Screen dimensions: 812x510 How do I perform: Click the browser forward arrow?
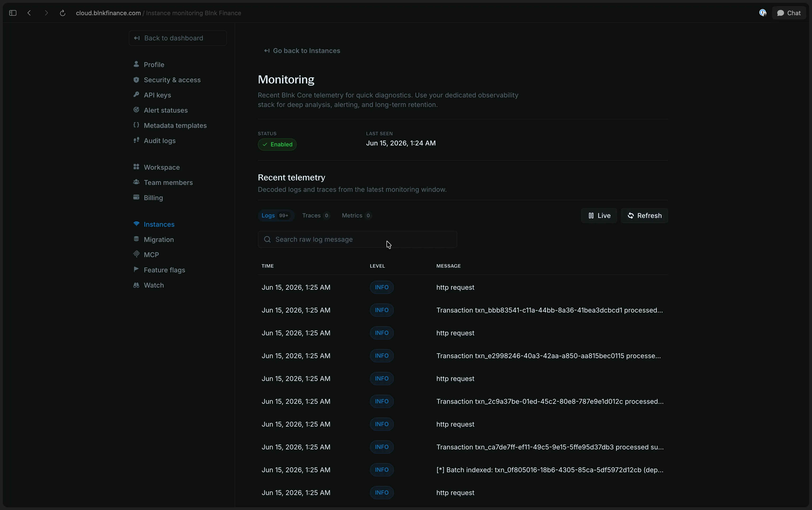point(46,13)
